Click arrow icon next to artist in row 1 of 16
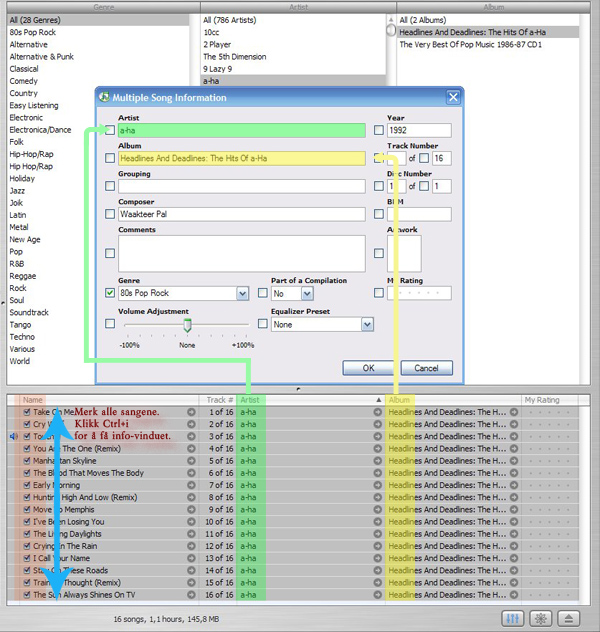Viewport: 600px width, 632px height. click(378, 412)
